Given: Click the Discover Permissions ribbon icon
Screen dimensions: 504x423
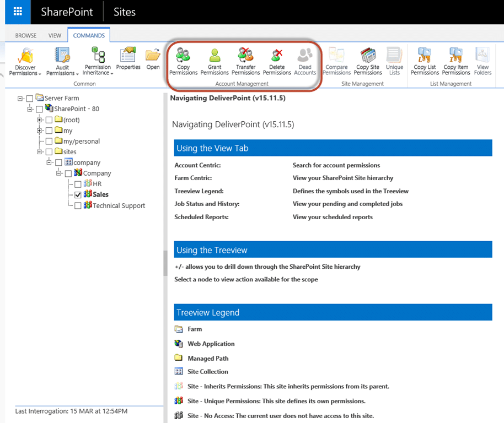Looking at the screenshot, I should click(25, 56).
